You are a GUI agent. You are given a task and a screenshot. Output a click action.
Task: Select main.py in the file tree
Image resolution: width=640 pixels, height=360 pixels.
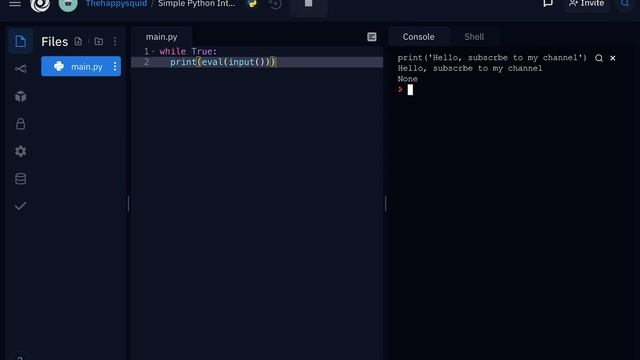[x=81, y=66]
